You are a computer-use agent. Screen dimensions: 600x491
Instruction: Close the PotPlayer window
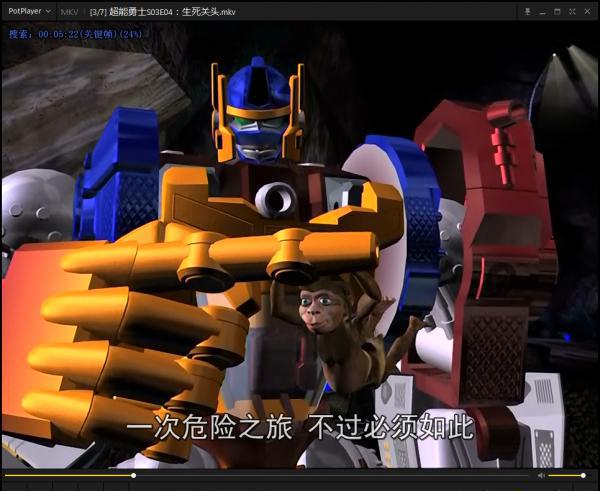[x=587, y=11]
